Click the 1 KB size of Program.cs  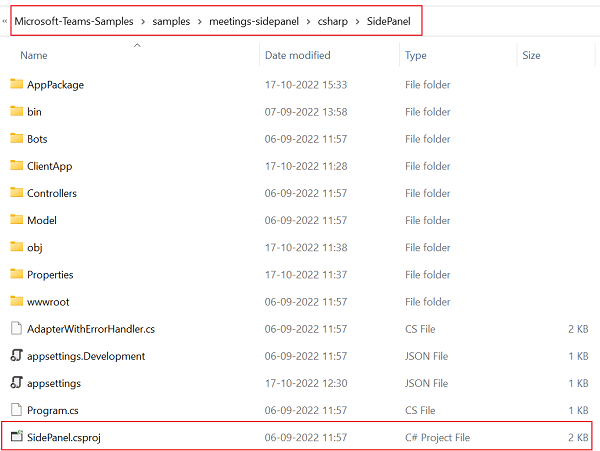[578, 410]
